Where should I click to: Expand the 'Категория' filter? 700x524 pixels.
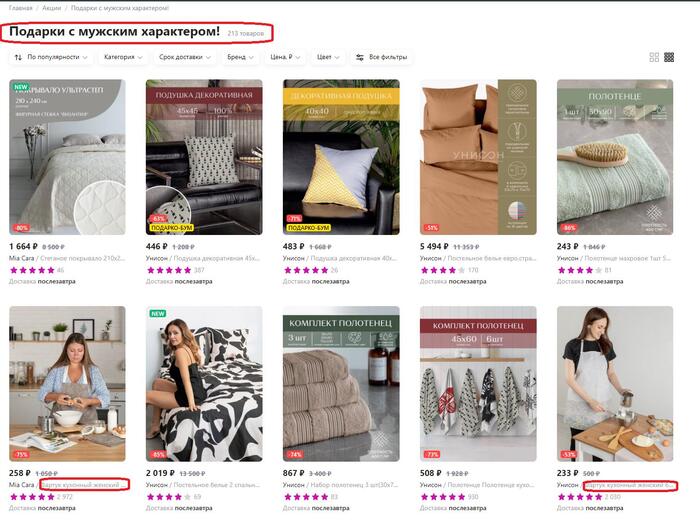tap(123, 57)
